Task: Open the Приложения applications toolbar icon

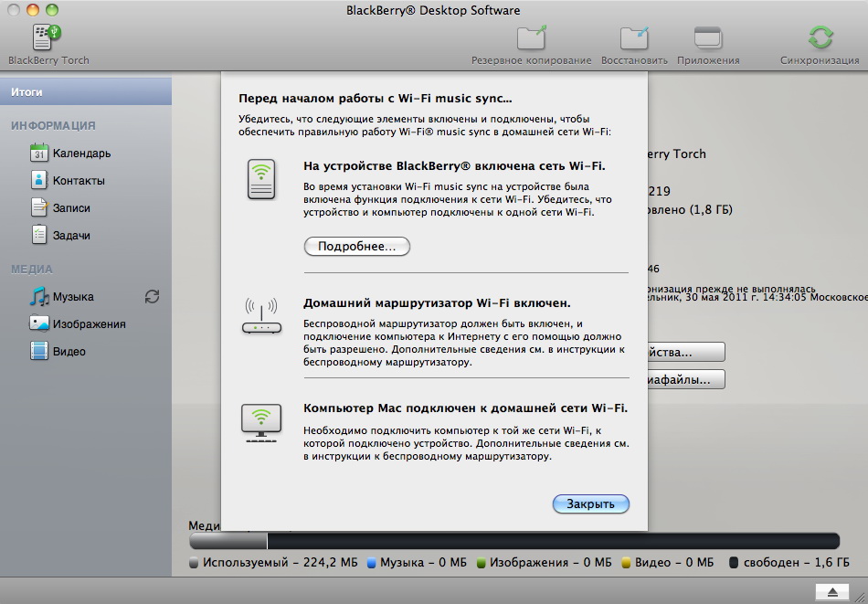Action: 708,38
